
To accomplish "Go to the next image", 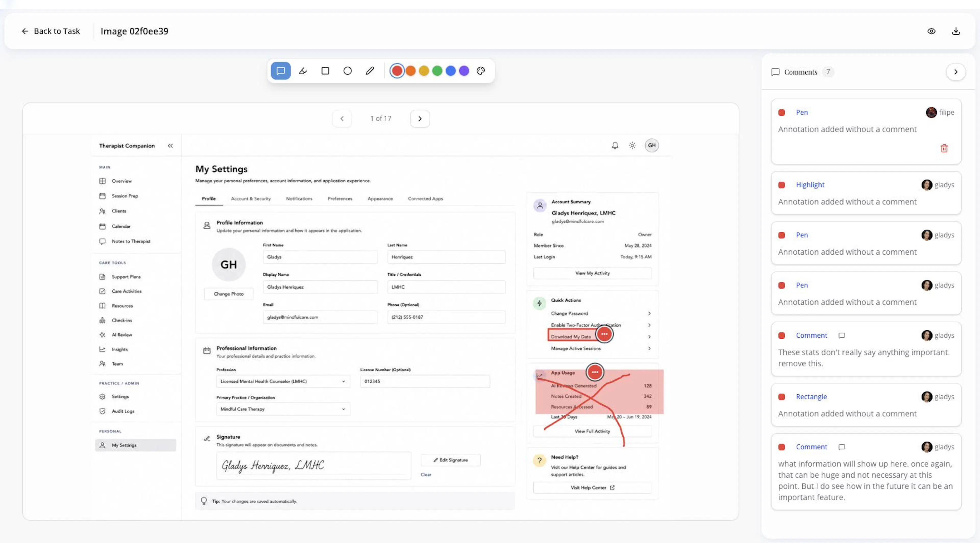I will (420, 119).
